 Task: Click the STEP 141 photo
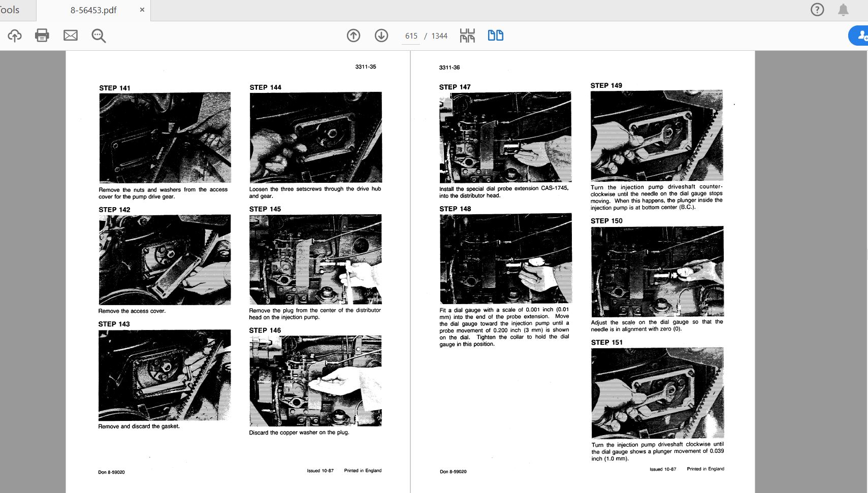(x=165, y=138)
